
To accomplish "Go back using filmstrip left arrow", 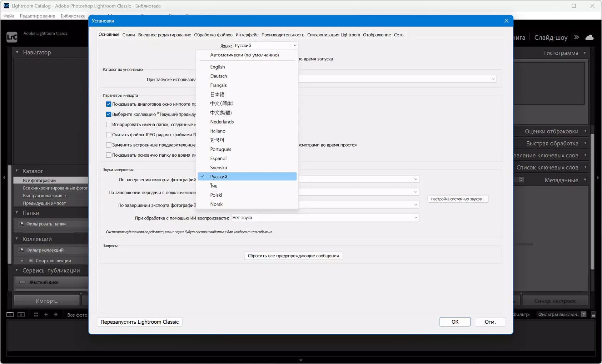I will (46, 314).
